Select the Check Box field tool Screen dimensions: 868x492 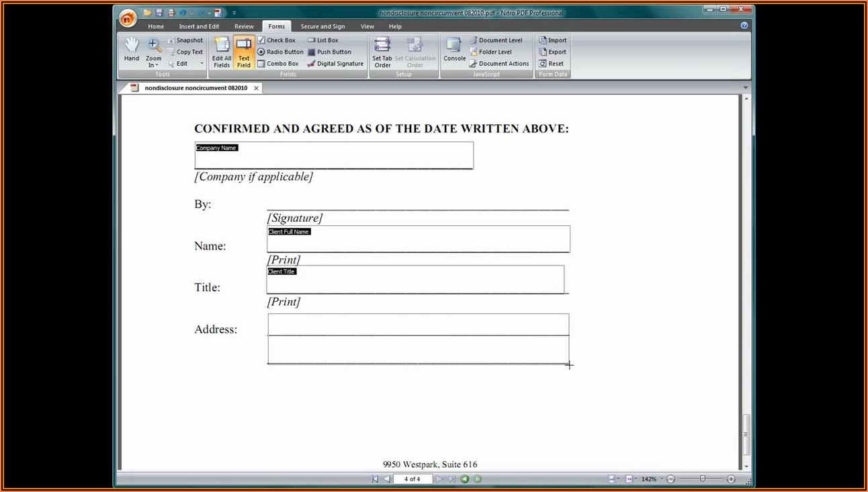pyautogui.click(x=276, y=40)
